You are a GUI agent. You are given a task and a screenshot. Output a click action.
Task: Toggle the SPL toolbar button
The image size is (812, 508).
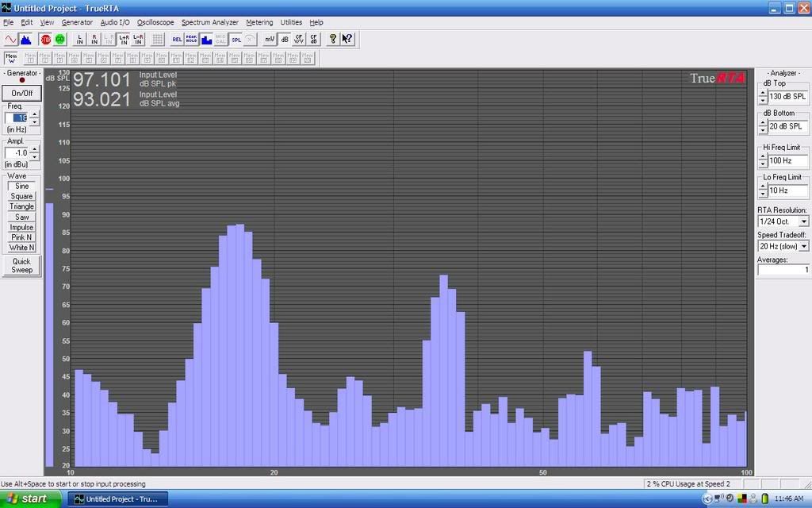[x=236, y=40]
